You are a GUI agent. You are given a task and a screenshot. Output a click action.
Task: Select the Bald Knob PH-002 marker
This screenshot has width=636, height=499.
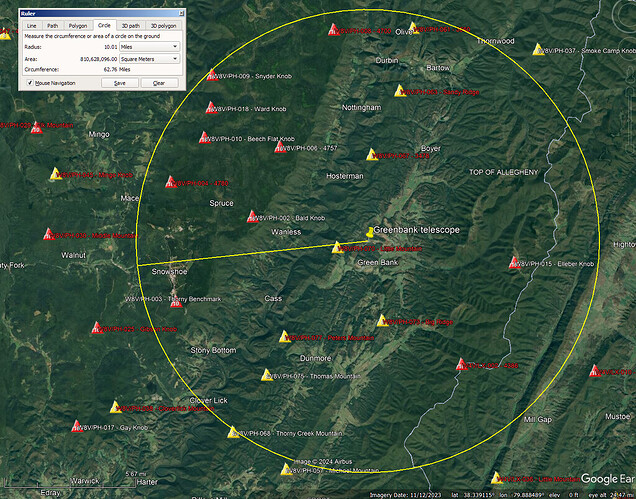pyautogui.click(x=253, y=217)
